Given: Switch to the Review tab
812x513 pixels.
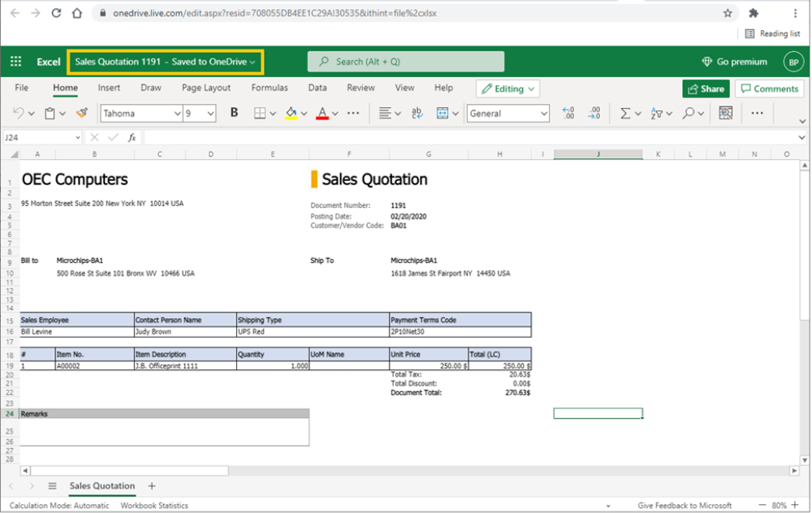Looking at the screenshot, I should [361, 88].
